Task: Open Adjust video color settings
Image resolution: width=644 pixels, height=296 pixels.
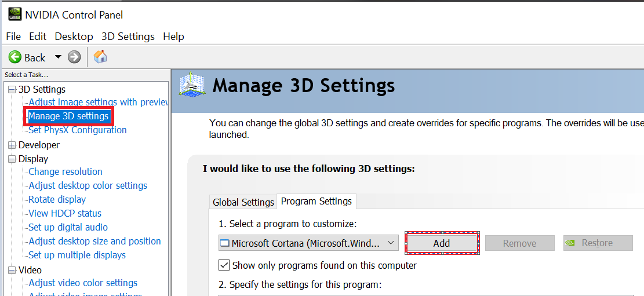Action: click(83, 283)
